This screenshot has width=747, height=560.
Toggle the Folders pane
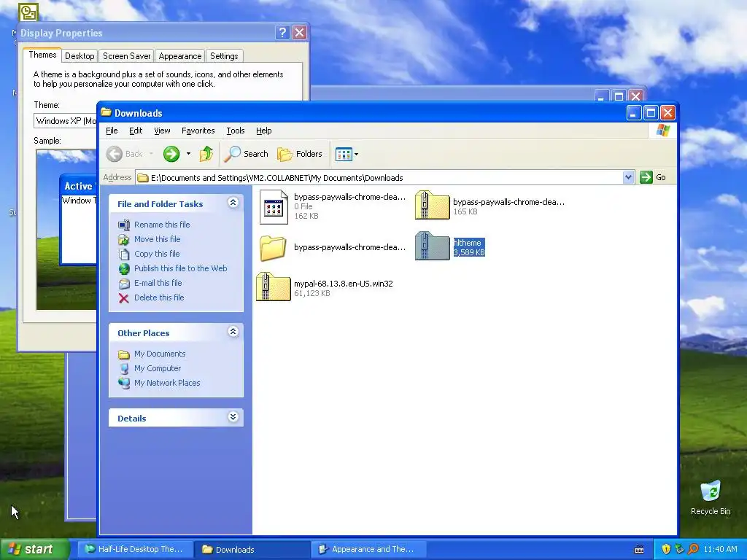[300, 154]
